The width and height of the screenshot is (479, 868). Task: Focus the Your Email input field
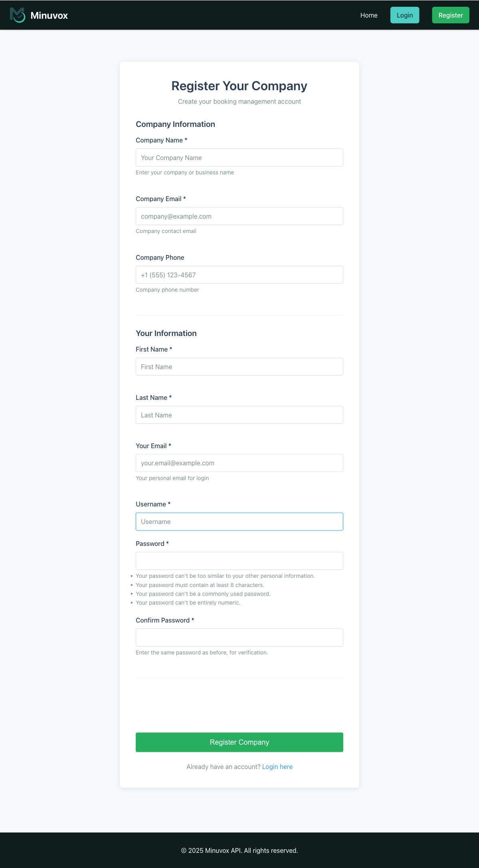pyautogui.click(x=239, y=463)
